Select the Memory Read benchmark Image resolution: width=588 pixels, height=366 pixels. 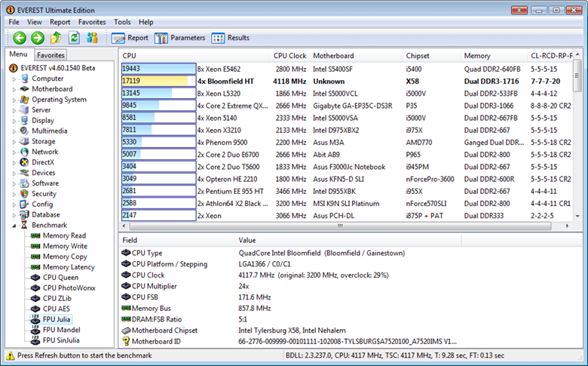pyautogui.click(x=64, y=235)
